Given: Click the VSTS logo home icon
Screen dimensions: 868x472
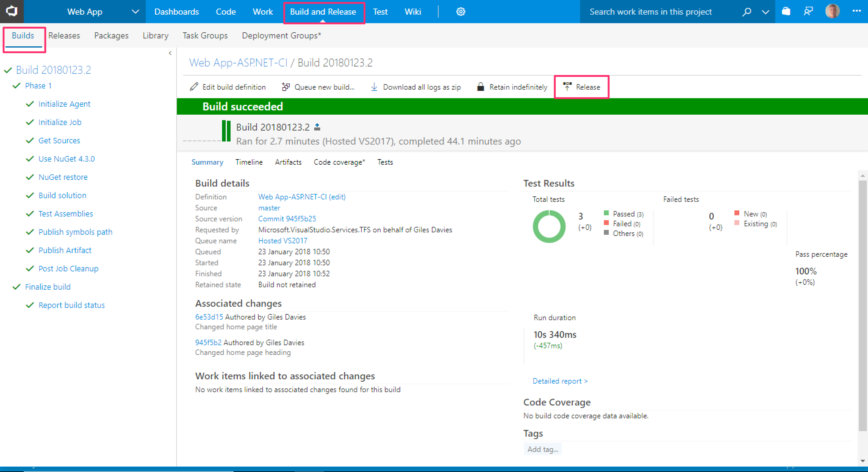Looking at the screenshot, I should tap(12, 12).
